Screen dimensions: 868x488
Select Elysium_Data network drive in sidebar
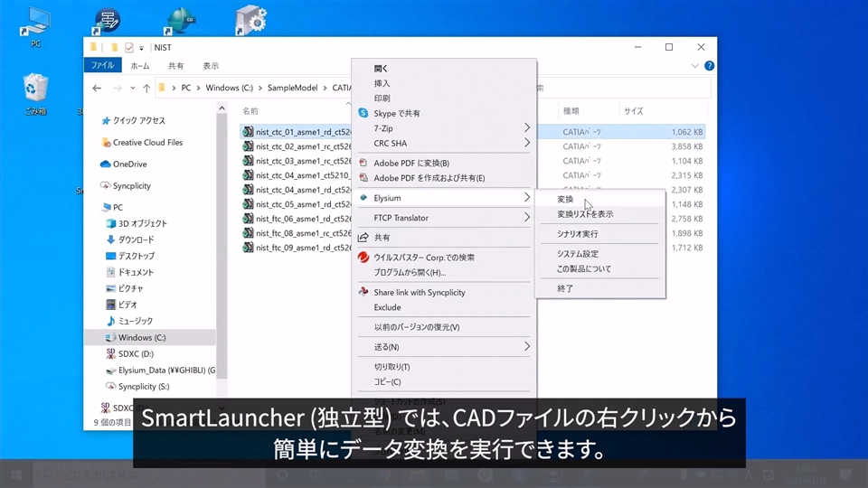click(x=166, y=371)
